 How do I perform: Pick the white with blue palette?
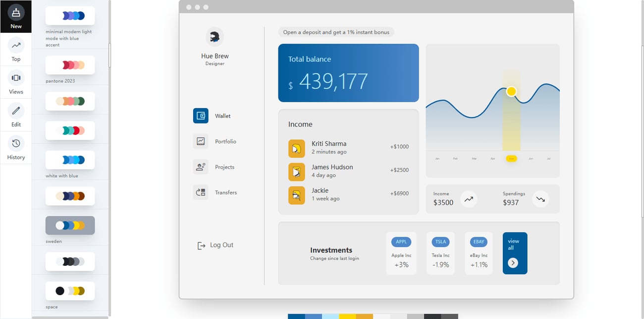[70, 160]
